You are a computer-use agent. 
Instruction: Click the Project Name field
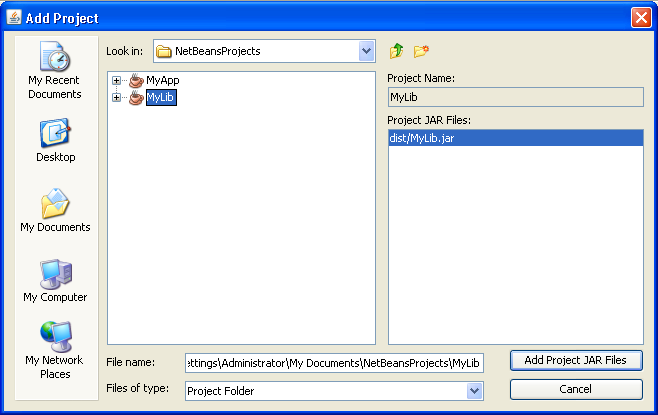pos(515,97)
